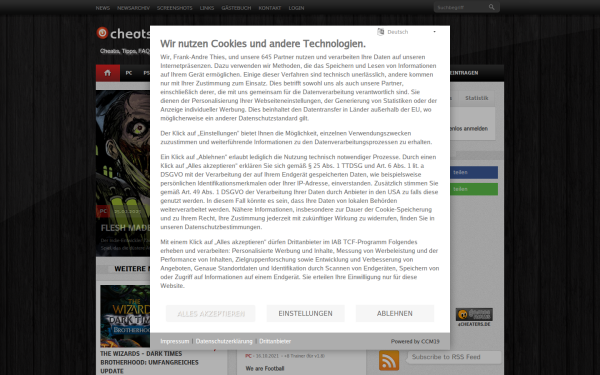
Task: Open the NEWSARCHIV menu item
Action: (x=133, y=8)
